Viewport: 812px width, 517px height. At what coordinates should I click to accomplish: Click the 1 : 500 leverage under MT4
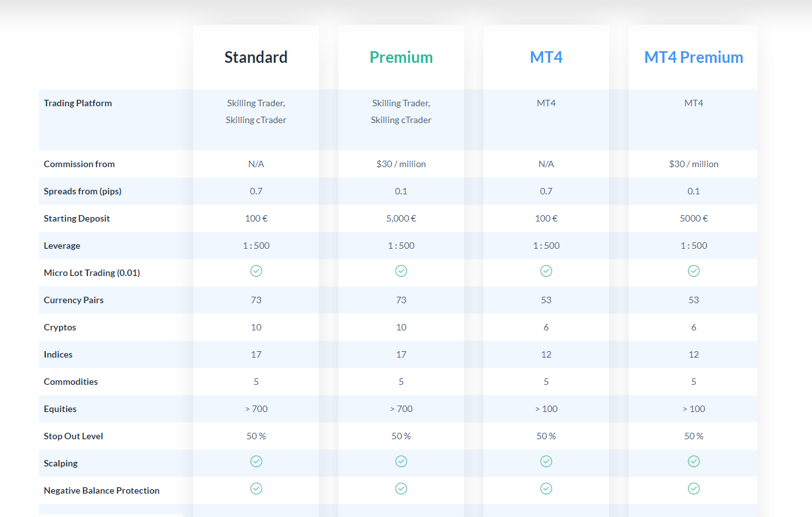tap(546, 246)
